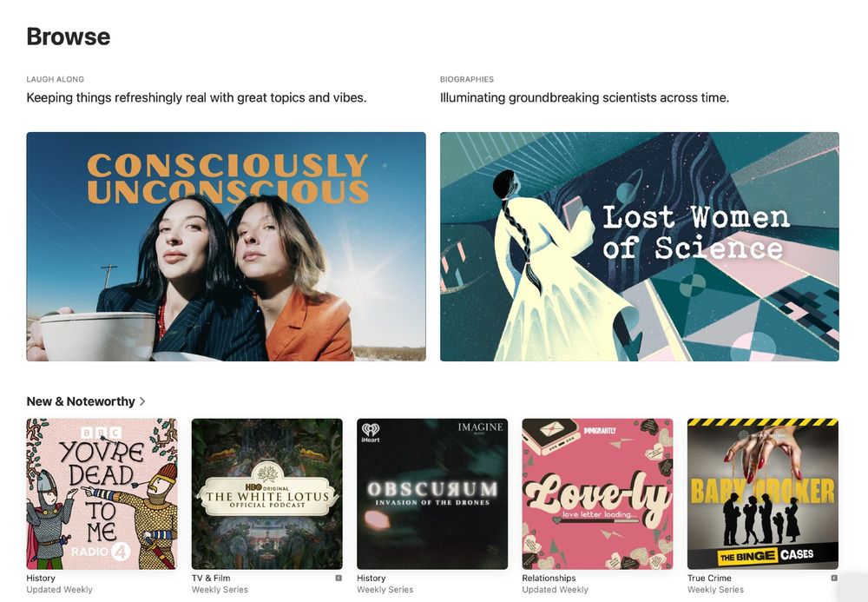Click the BIOGRAPHIES category label
Screen dimensions: 868x602
click(x=467, y=79)
